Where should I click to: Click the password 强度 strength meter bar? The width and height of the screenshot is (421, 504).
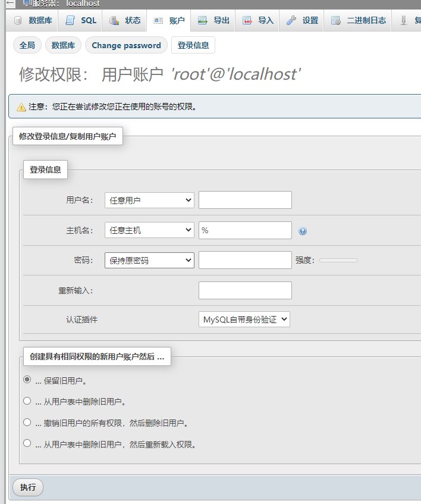point(339,261)
